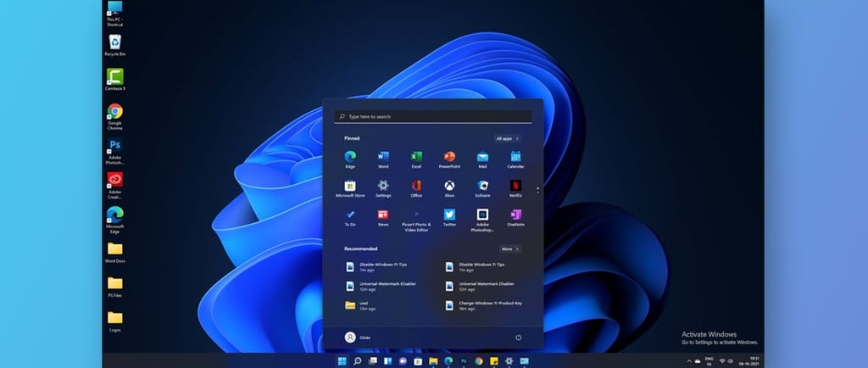Click the ENG IN language indicator
Screen dimensions: 868x368
[x=709, y=361]
